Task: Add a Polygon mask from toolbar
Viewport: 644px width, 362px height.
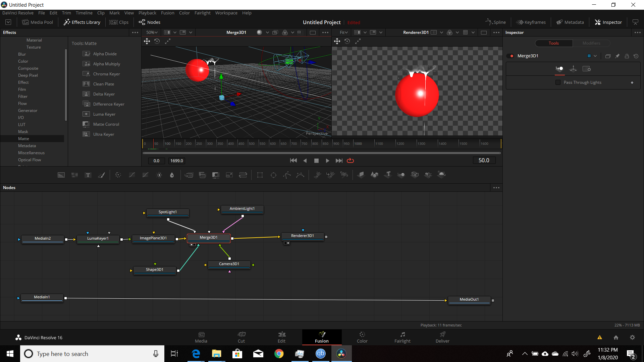Action: pyautogui.click(x=287, y=175)
